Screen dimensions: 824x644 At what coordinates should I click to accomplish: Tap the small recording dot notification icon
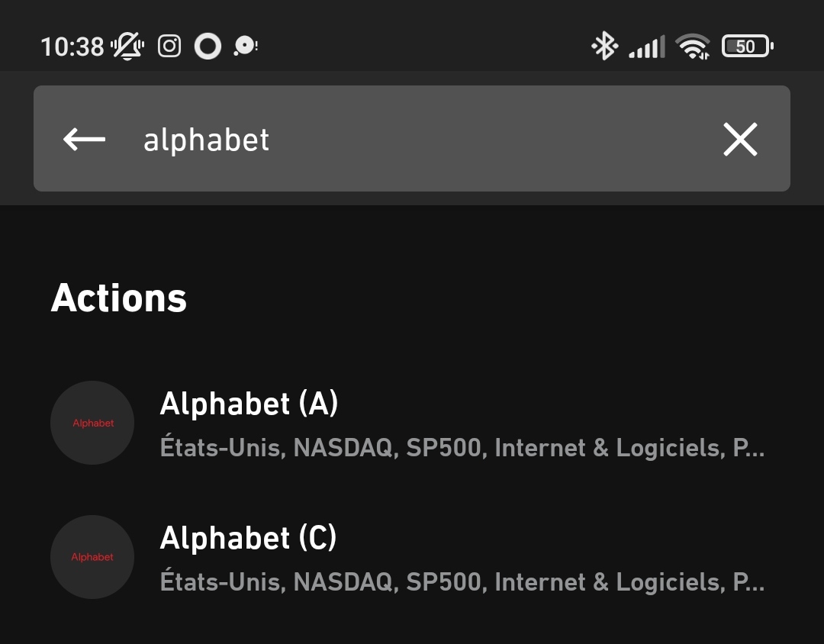(246, 47)
